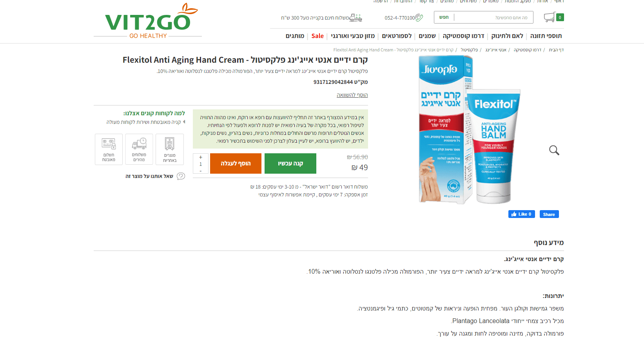This screenshot has width=644, height=345.
Task: Click the Flexitol hand balm product image
Action: (468, 129)
